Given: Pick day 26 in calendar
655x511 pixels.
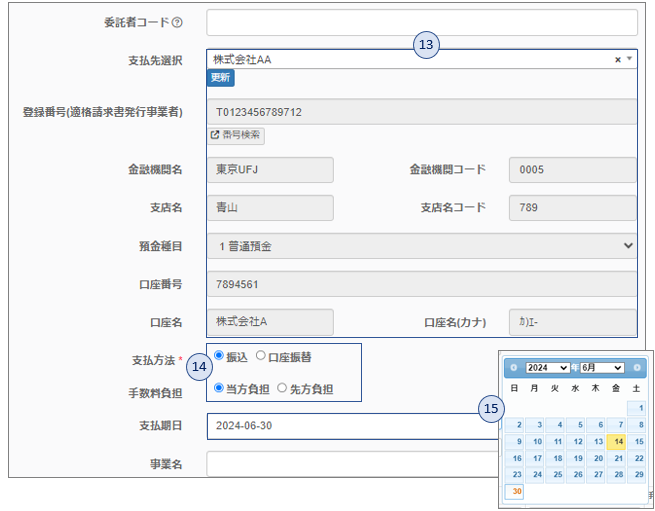Looking at the screenshot, I should coord(575,475).
